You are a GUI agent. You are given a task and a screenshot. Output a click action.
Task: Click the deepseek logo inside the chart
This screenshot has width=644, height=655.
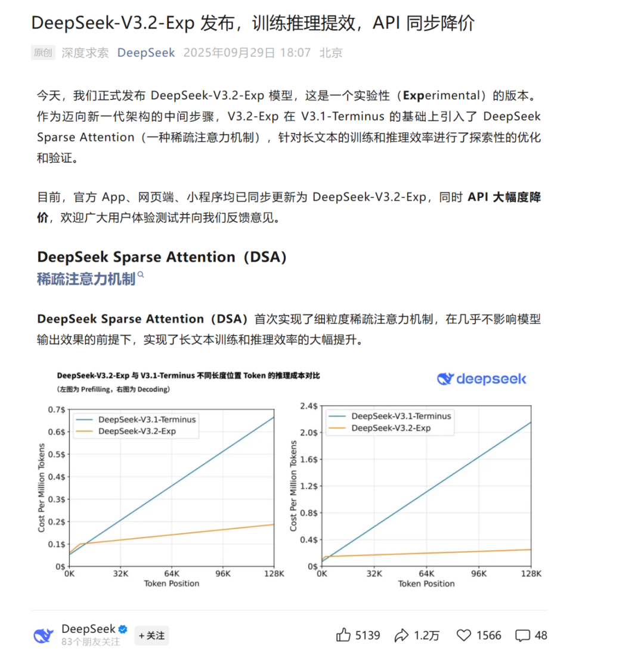pyautogui.click(x=482, y=378)
